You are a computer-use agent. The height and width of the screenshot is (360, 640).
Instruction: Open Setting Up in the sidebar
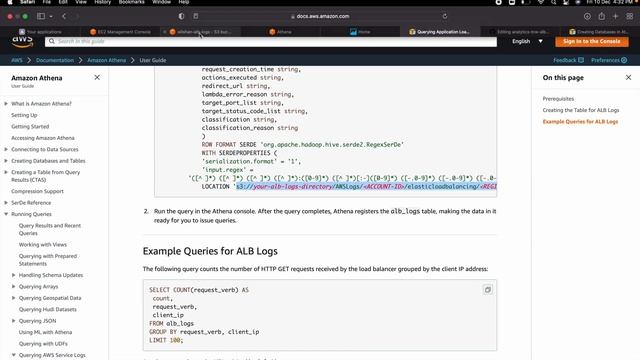tap(24, 115)
